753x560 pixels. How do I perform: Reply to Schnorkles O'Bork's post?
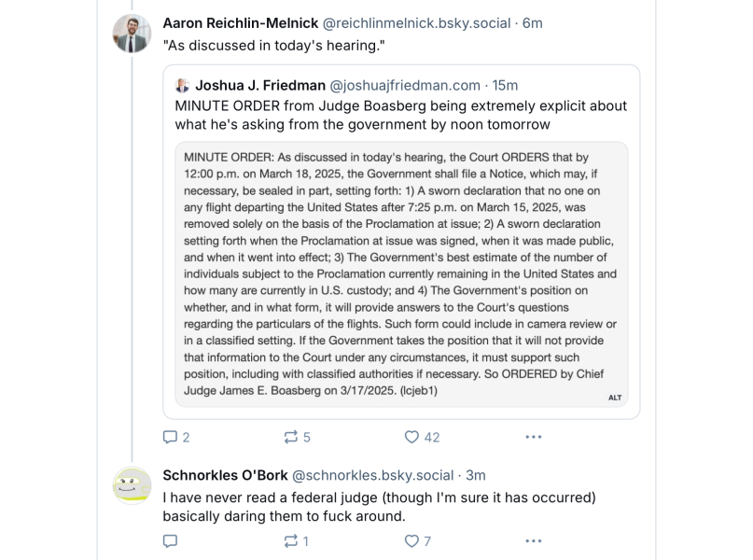click(x=170, y=540)
